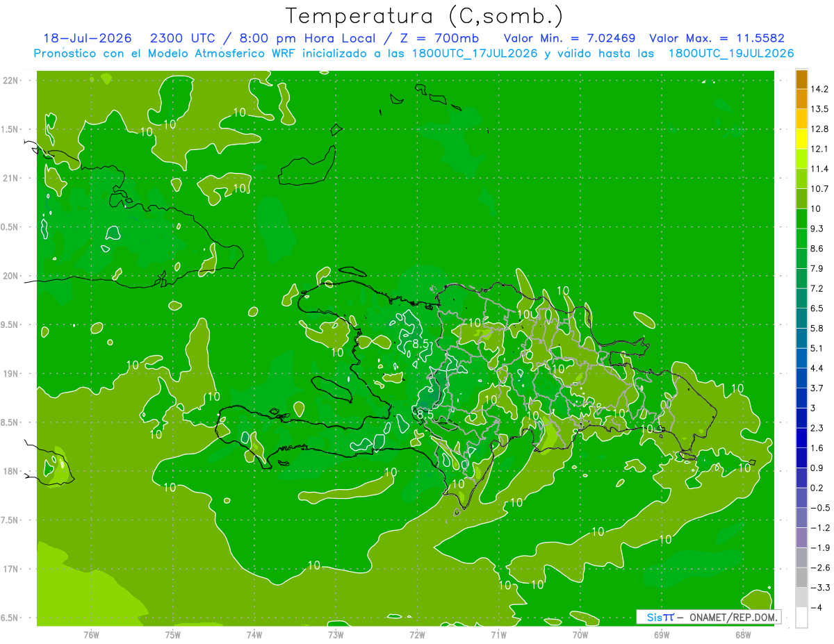Click the "19N" latitude axis label

click(x=12, y=374)
